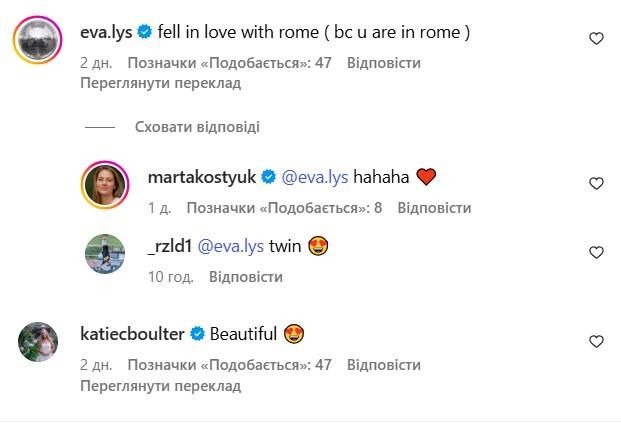Viewport: 621px width, 423px height.
Task: Reply to martakostyuk's comment
Action: click(434, 208)
